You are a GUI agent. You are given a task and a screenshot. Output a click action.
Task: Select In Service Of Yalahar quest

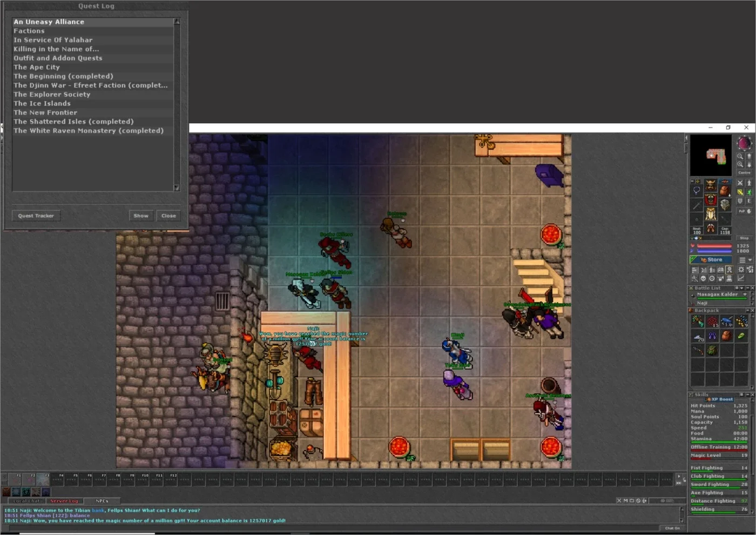[x=93, y=40]
